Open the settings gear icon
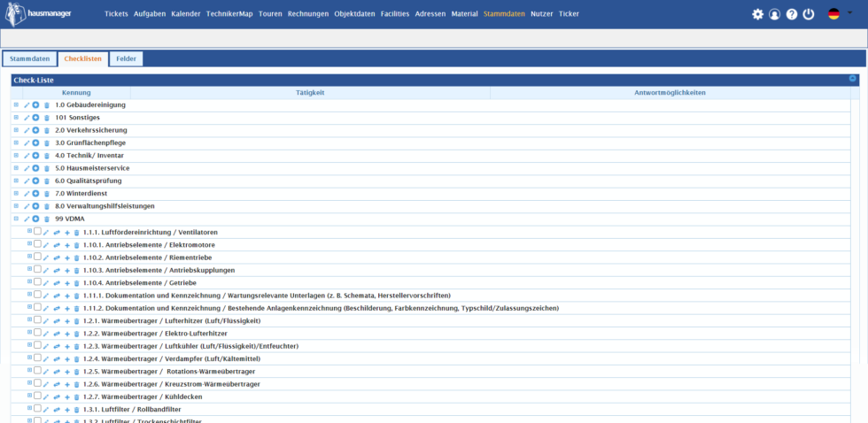This screenshot has width=868, height=423. (x=757, y=14)
